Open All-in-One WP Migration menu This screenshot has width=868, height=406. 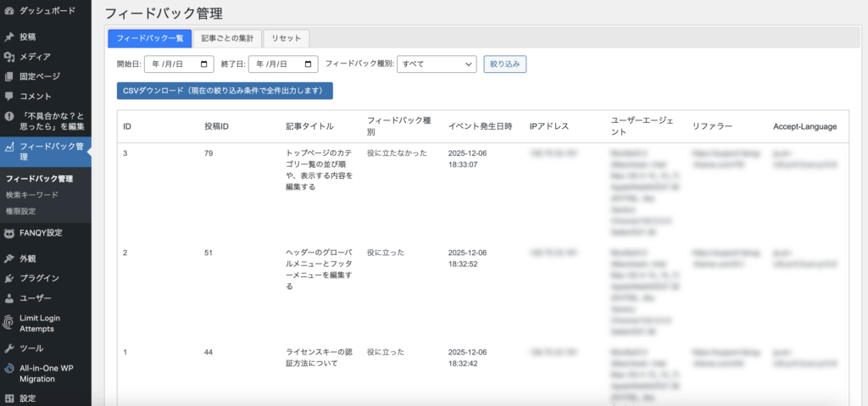49,374
